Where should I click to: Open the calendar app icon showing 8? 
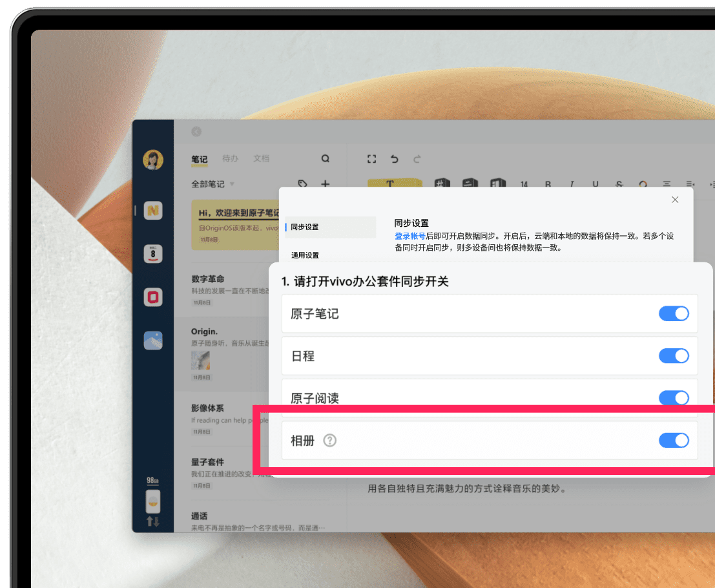click(x=153, y=254)
